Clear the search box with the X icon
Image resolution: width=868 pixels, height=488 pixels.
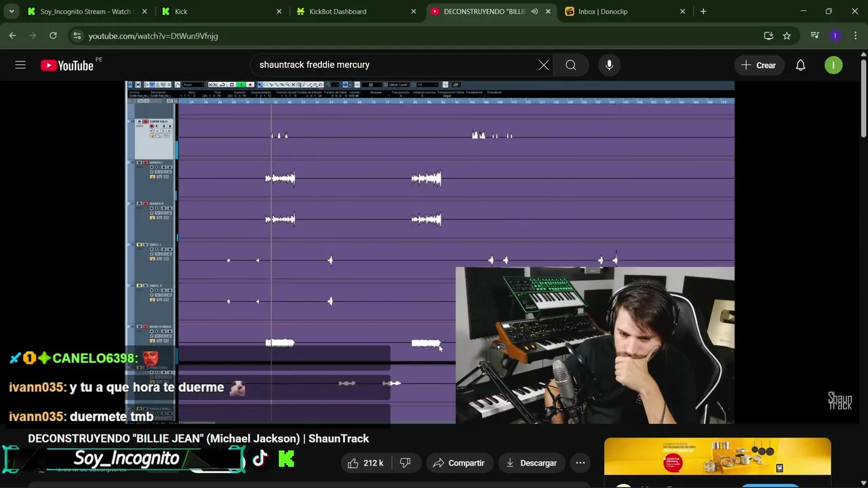(544, 65)
